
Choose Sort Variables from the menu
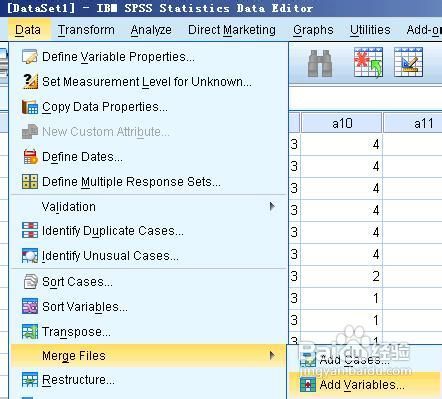(x=149, y=307)
